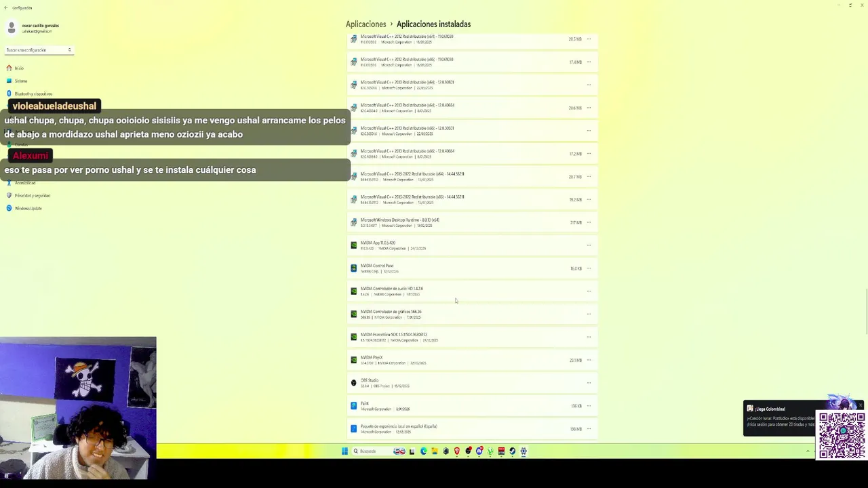Screen dimensions: 868x488
Task: Open options for Visual C++ 2015-2022 x86
Action: (x=589, y=200)
